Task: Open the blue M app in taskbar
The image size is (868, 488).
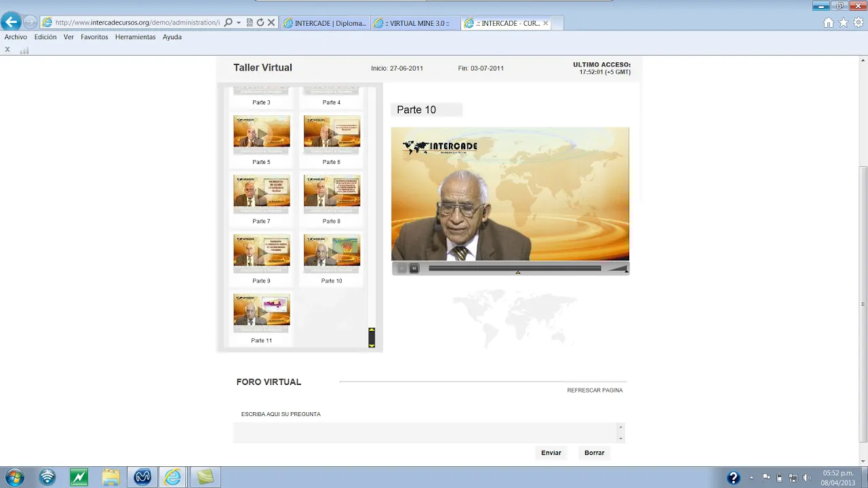Action: click(142, 477)
